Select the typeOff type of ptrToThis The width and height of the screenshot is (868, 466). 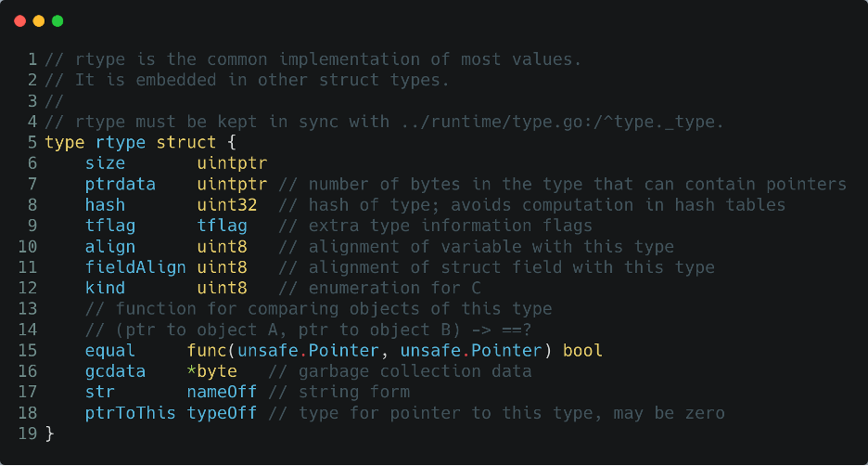(222, 413)
